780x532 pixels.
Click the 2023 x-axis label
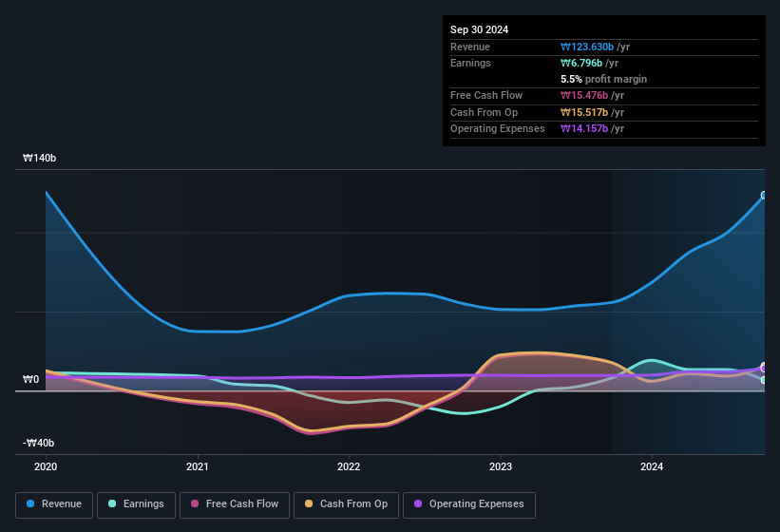501,466
